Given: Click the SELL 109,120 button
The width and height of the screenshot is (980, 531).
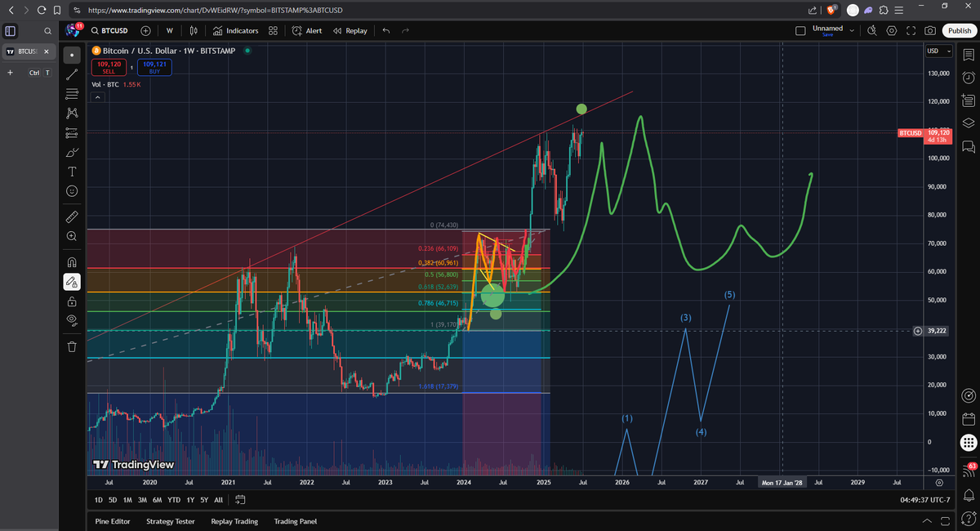Looking at the screenshot, I should click(x=109, y=67).
